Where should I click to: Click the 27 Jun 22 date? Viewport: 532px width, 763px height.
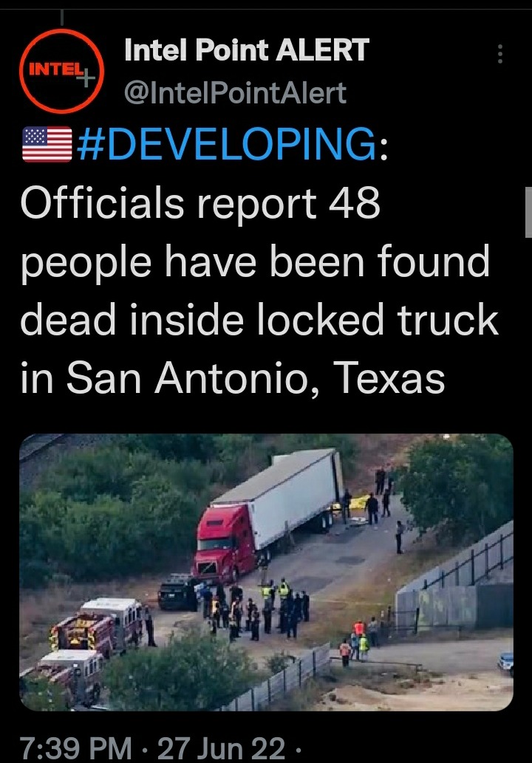[x=221, y=748]
